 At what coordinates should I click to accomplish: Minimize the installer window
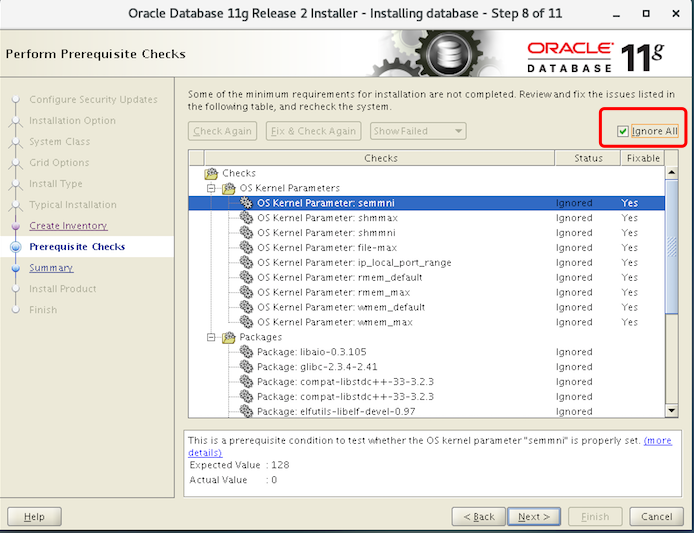click(x=616, y=14)
